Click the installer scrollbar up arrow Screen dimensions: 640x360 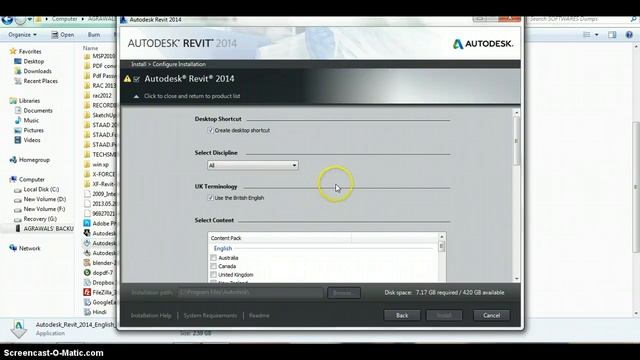pyautogui.click(x=517, y=112)
